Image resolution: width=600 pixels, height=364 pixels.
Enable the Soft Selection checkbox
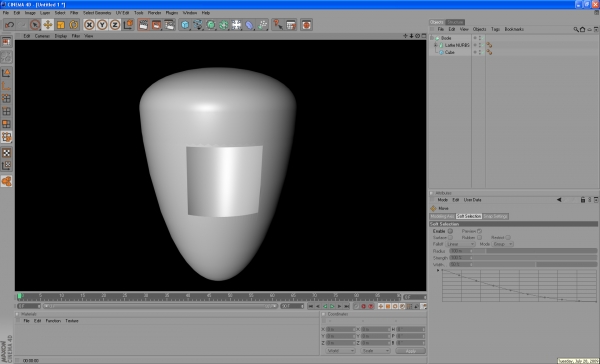450,231
